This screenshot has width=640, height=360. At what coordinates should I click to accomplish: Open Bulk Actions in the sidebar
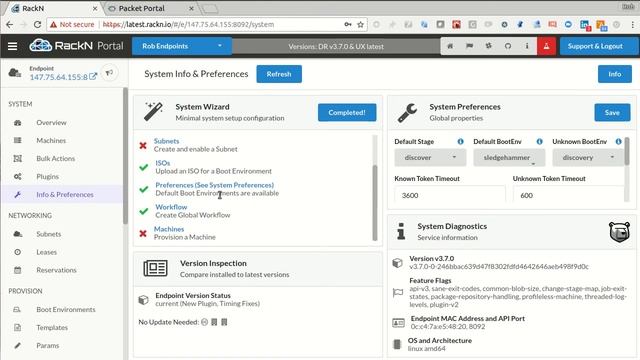pyautogui.click(x=56, y=158)
